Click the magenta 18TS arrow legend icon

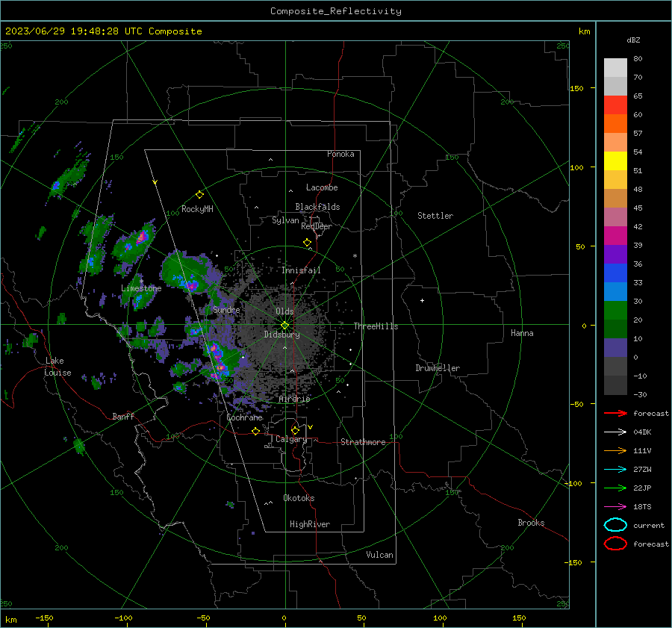(x=615, y=507)
